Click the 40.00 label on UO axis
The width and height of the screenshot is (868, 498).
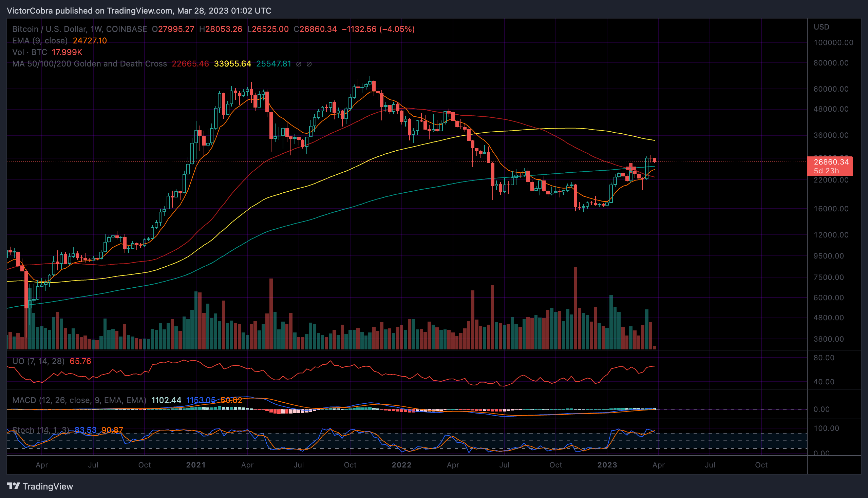tap(824, 382)
